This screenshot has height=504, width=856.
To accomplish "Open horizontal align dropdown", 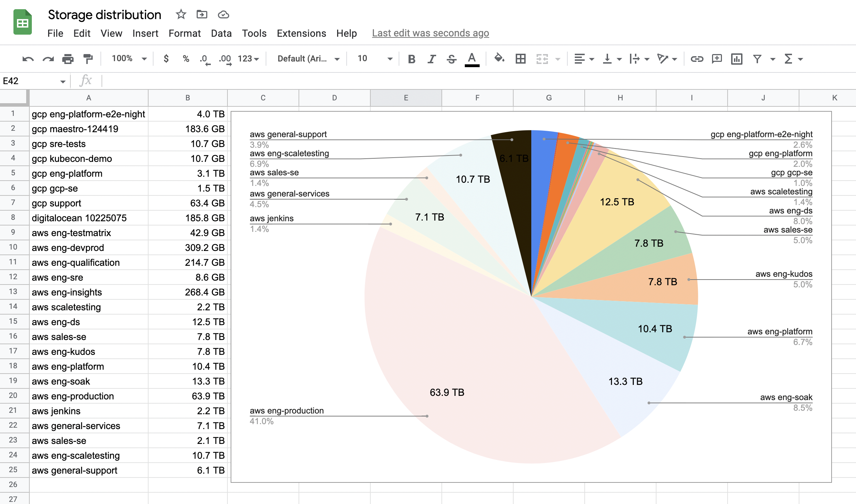I will (584, 59).
